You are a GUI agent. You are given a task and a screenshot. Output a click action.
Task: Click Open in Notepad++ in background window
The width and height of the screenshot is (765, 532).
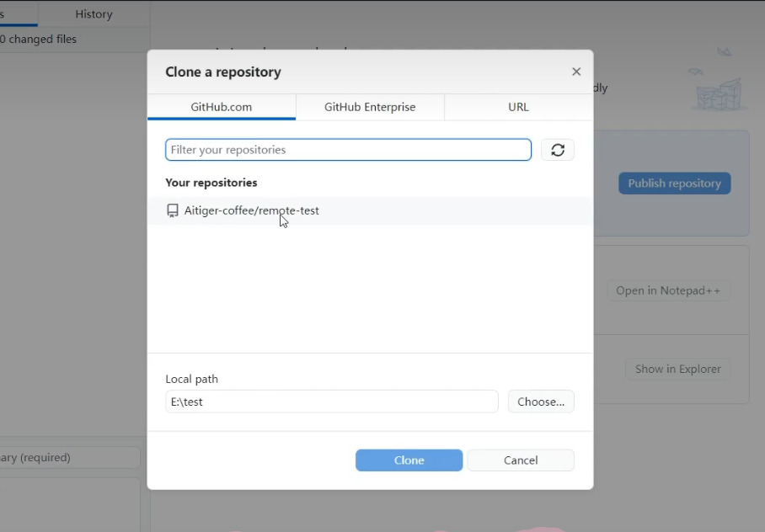pyautogui.click(x=668, y=290)
